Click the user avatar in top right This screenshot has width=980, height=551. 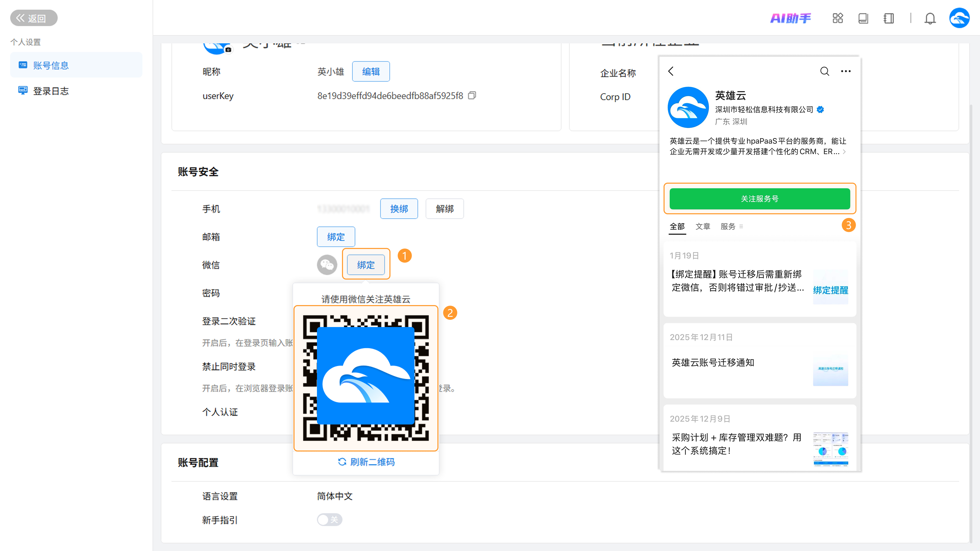(959, 18)
